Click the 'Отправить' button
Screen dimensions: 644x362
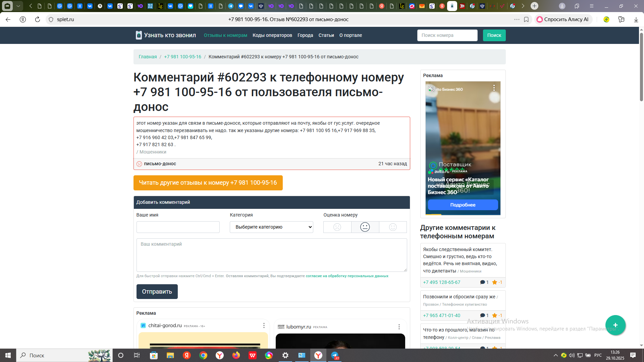[x=157, y=292]
